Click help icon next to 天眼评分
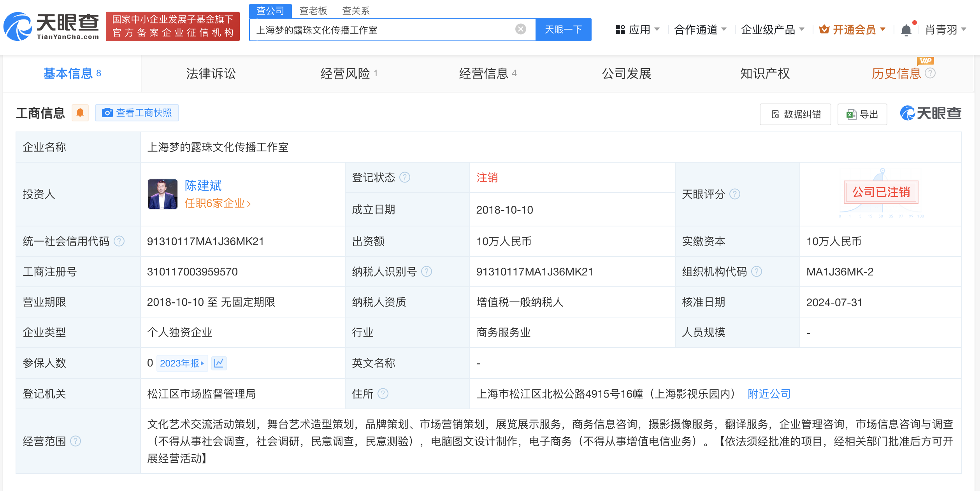Image resolution: width=980 pixels, height=491 pixels. point(734,194)
